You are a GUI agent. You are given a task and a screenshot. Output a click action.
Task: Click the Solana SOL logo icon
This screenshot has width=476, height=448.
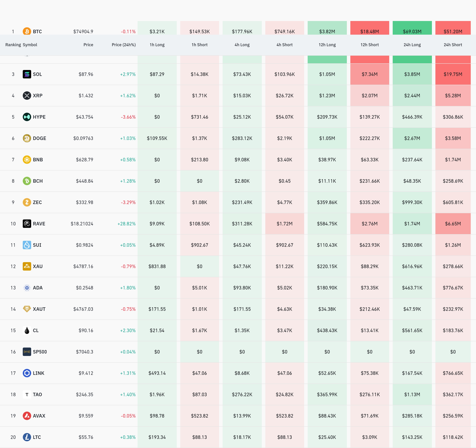27,74
